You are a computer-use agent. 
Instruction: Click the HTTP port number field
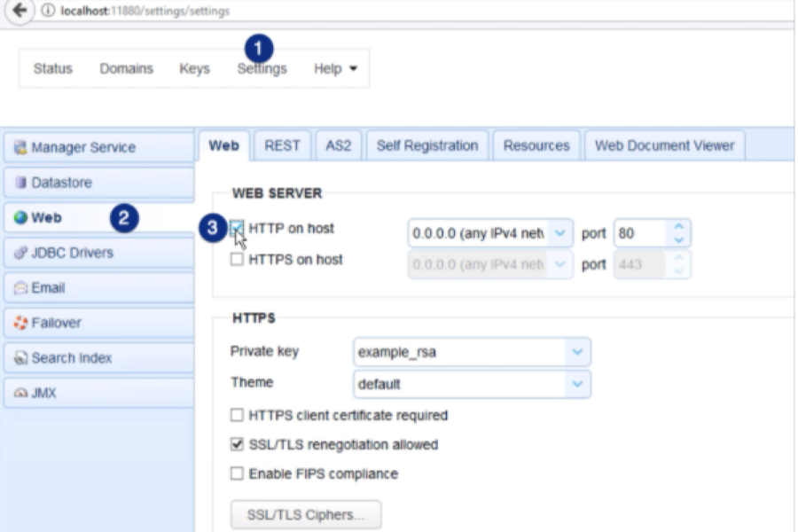click(640, 234)
